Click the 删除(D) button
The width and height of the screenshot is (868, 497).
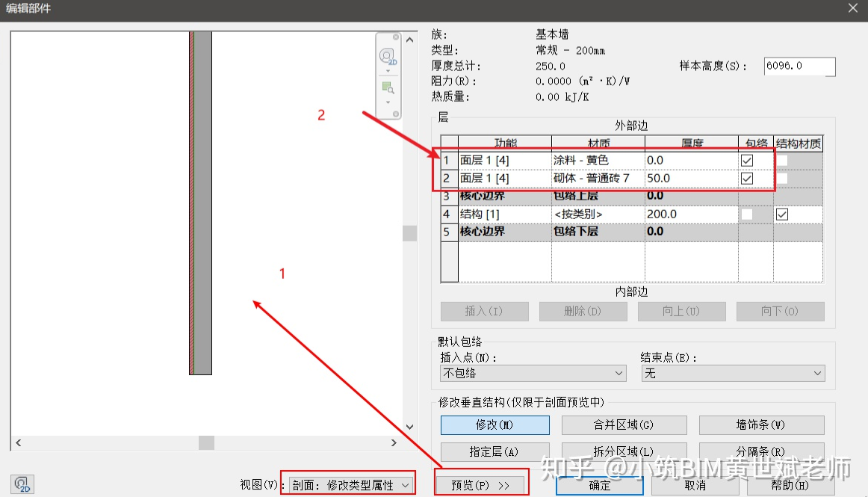pyautogui.click(x=583, y=312)
